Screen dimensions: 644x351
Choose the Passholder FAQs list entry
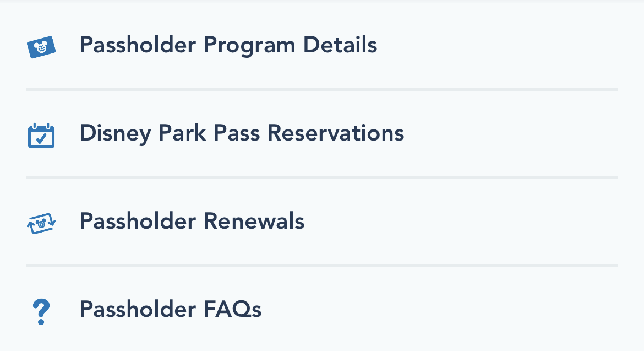pos(322,310)
